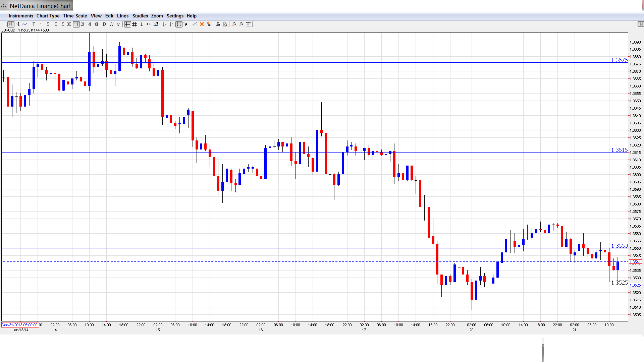Select the D daily timeframe button

(x=104, y=24)
